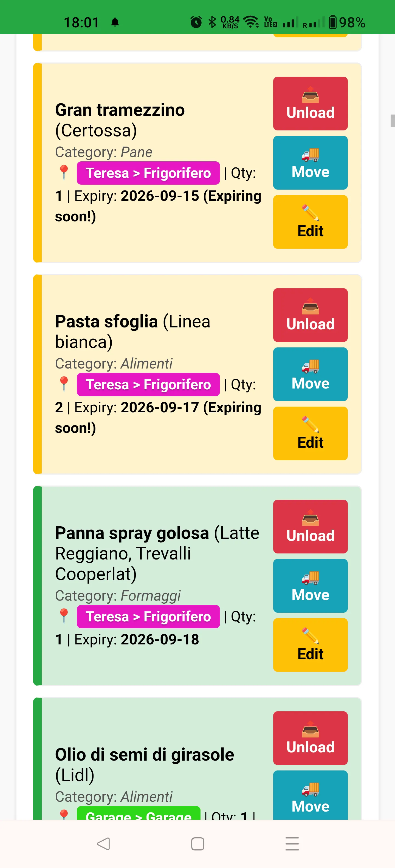The image size is (395, 868).
Task: Unload Olio di semi di girasole
Action: coord(310,738)
